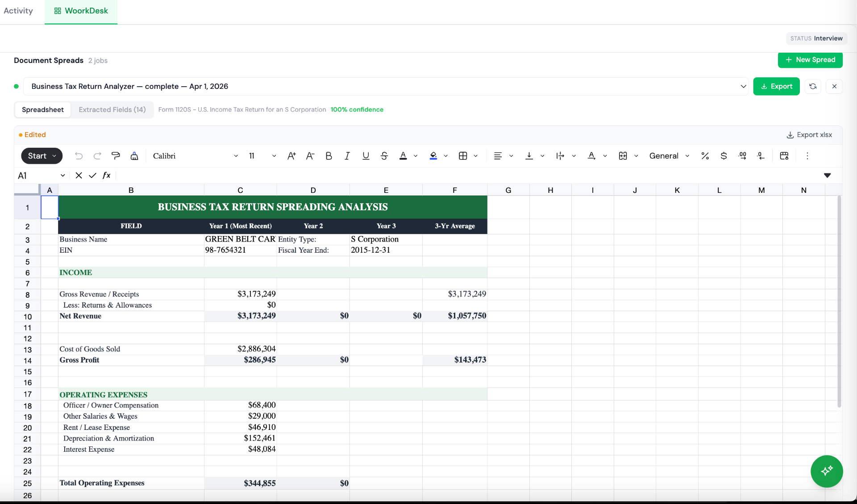Viewport: 857px width, 504px height.
Task: Click the green Export button
Action: pos(776,86)
